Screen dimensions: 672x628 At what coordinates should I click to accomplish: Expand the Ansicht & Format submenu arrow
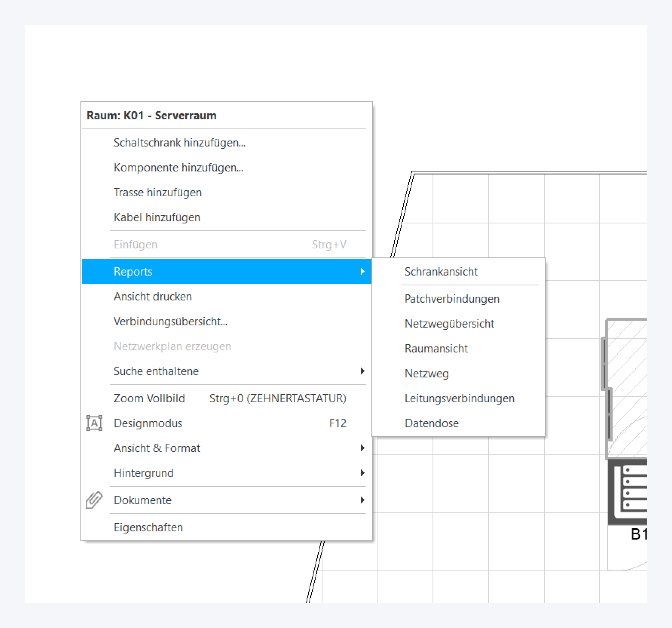pos(362,448)
